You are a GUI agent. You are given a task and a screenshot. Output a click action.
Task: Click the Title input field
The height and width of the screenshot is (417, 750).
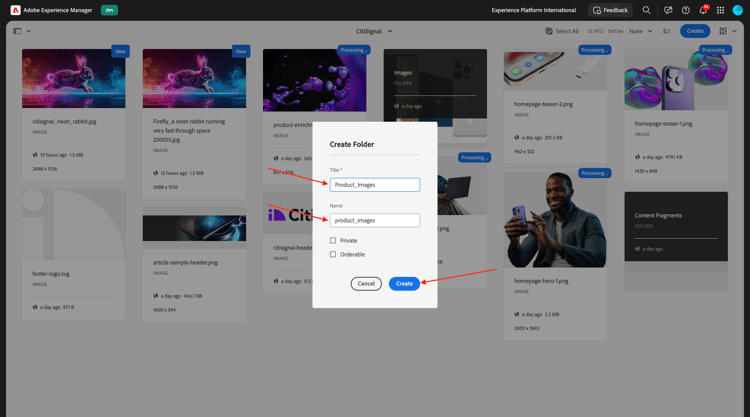(x=375, y=185)
